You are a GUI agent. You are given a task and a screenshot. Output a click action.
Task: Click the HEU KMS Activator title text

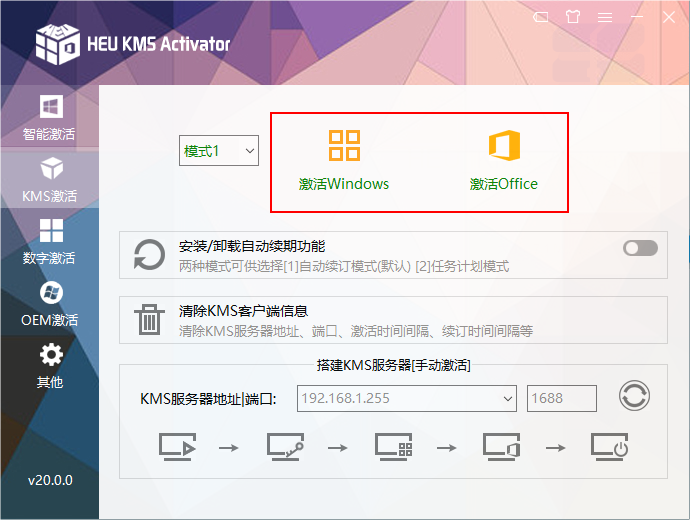click(x=158, y=44)
